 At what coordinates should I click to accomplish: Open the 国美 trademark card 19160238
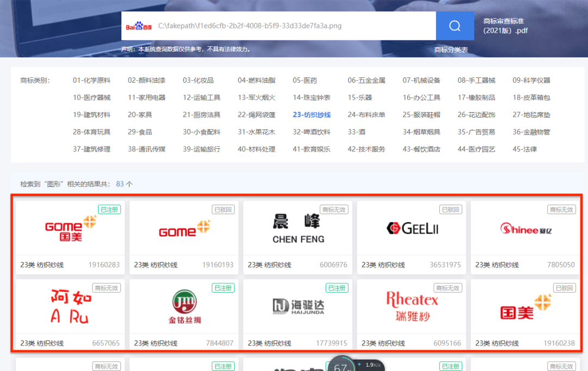525,314
